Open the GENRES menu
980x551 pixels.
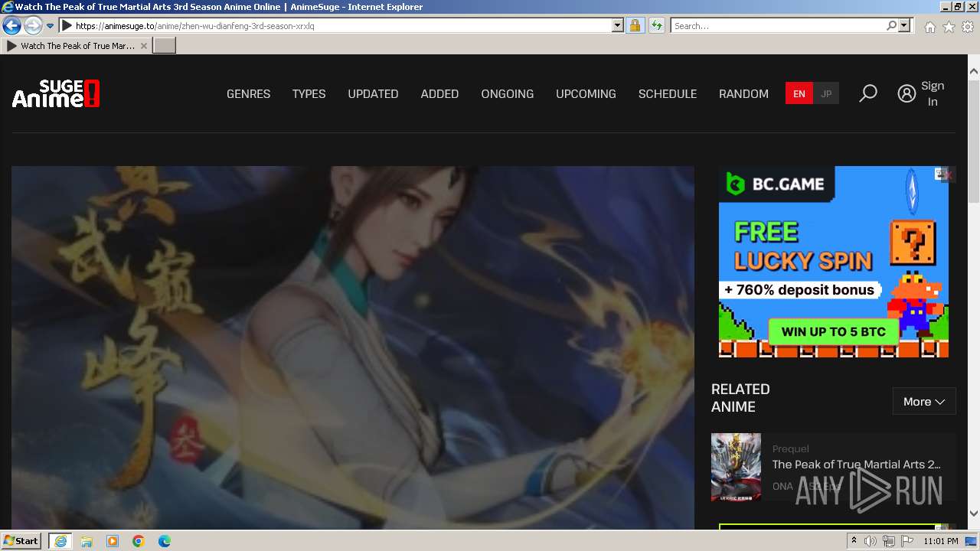tap(248, 93)
